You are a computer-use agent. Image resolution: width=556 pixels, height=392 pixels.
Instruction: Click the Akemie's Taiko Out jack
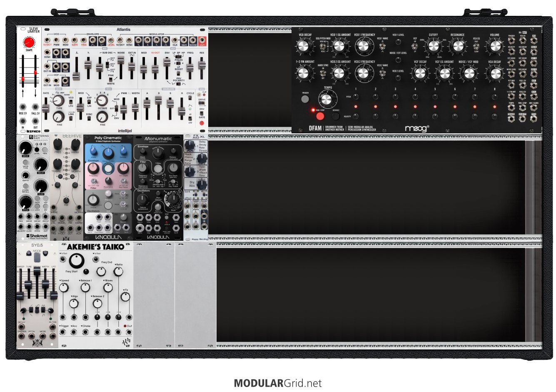click(x=129, y=332)
